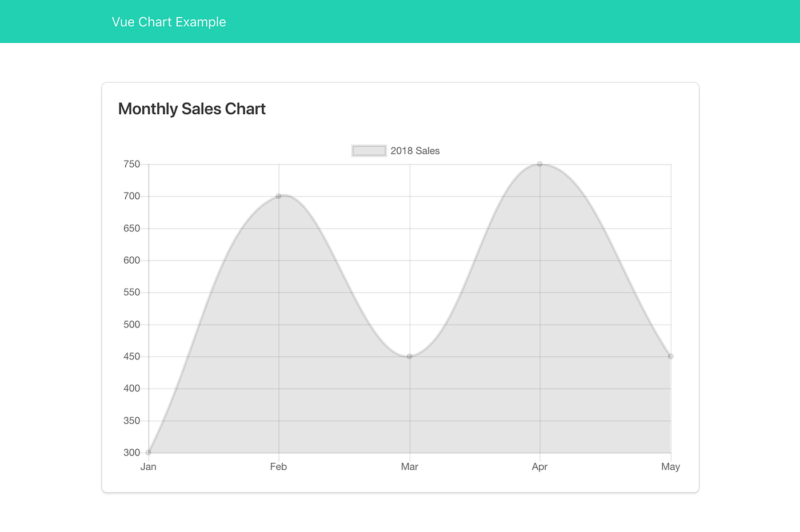Select the Apr peak data point at 750
This screenshot has width=800, height=532.
click(539, 163)
